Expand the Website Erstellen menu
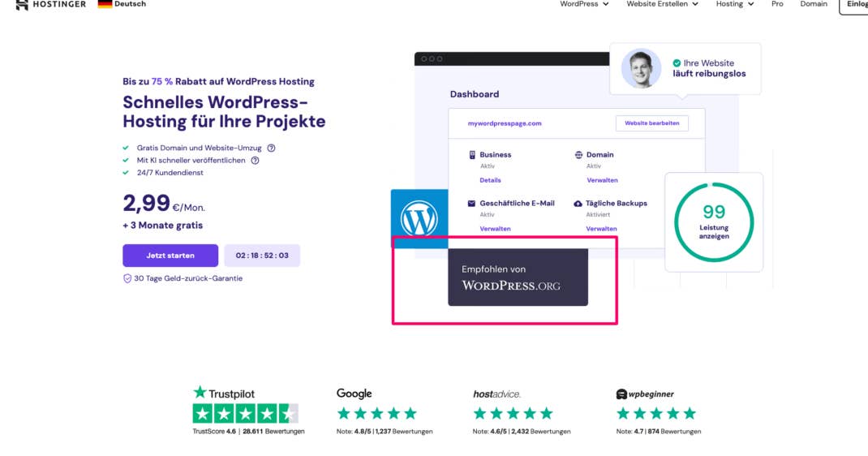This screenshot has width=868, height=456. [662, 4]
